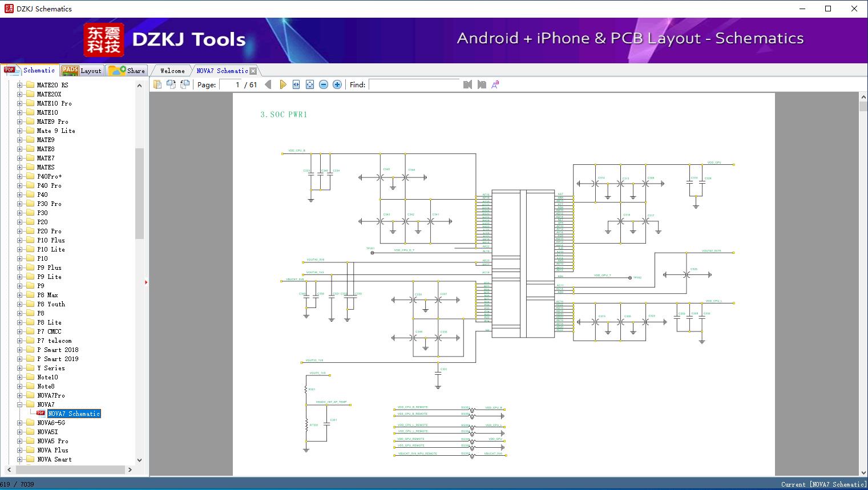The height and width of the screenshot is (490, 868).
Task: Zoom in with the plus icon
Action: pyautogui.click(x=337, y=84)
